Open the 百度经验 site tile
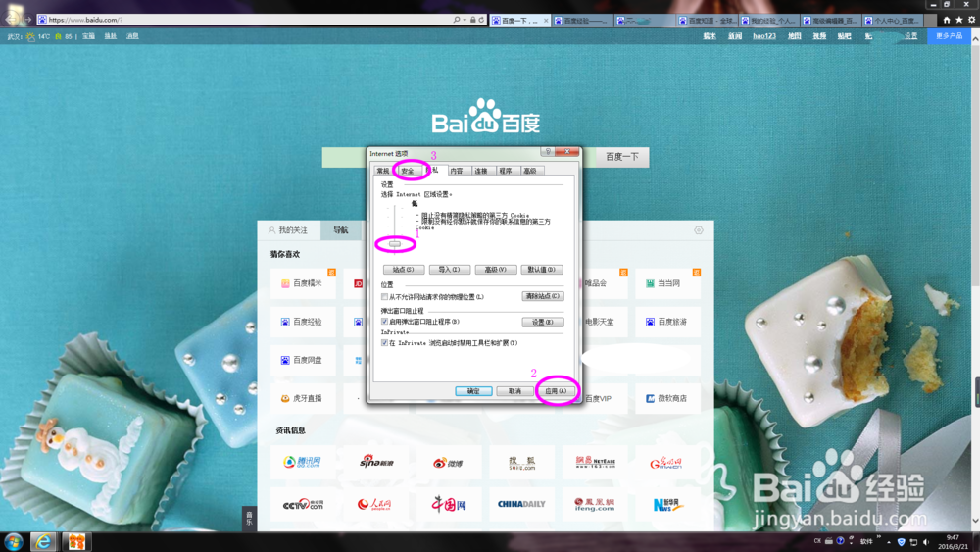This screenshot has width=980, height=552. tap(303, 322)
